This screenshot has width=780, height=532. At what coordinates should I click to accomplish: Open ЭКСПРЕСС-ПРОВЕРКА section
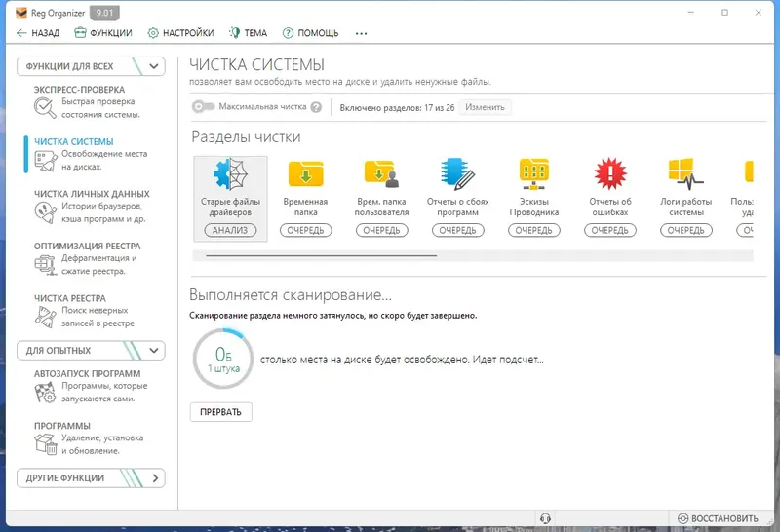point(80,90)
